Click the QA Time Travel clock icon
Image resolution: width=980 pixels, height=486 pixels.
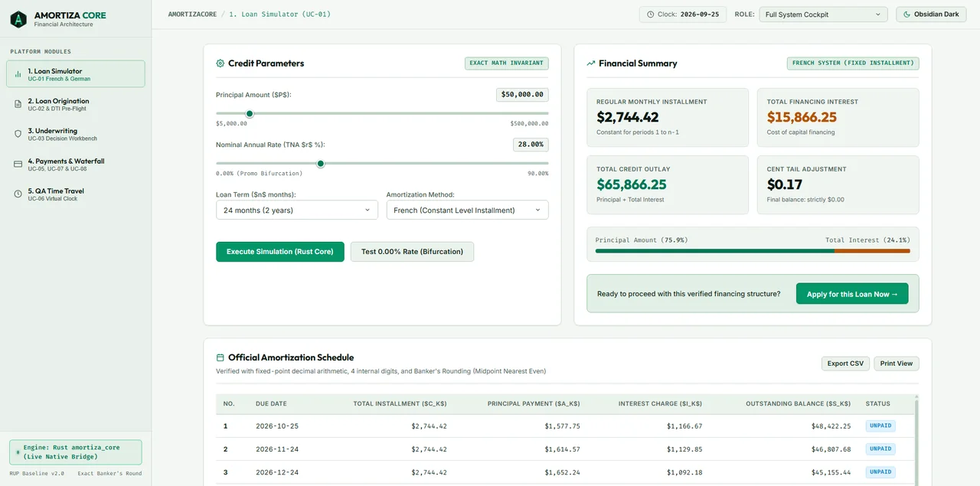click(x=18, y=194)
